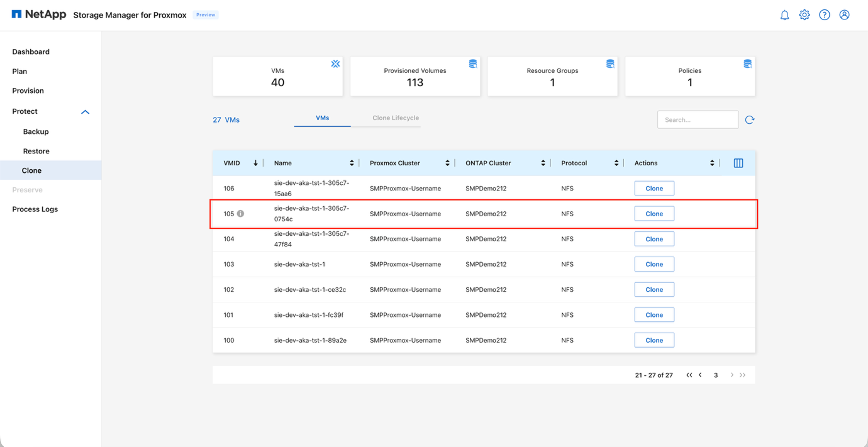Open the notifications bell icon
The height and width of the screenshot is (447, 868).
[784, 14]
